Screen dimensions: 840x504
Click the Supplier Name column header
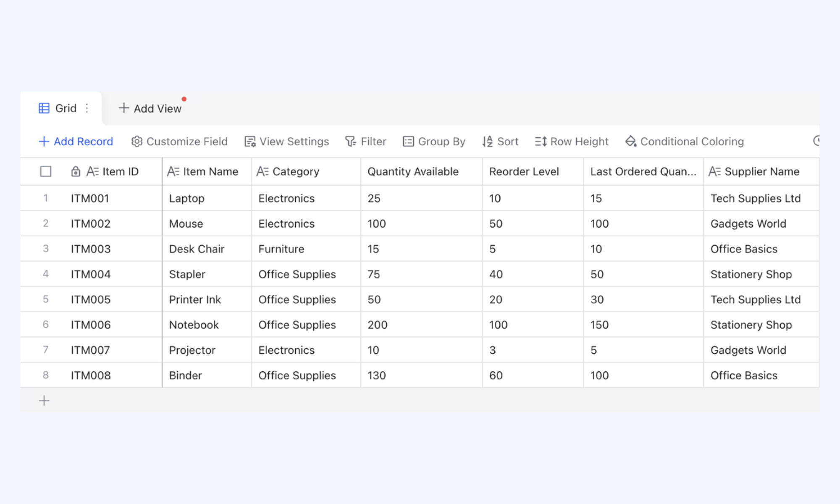pyautogui.click(x=761, y=171)
